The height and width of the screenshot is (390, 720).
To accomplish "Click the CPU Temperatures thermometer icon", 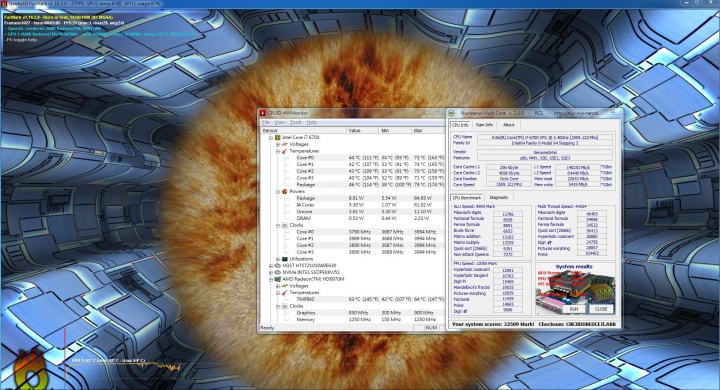I will pos(285,151).
